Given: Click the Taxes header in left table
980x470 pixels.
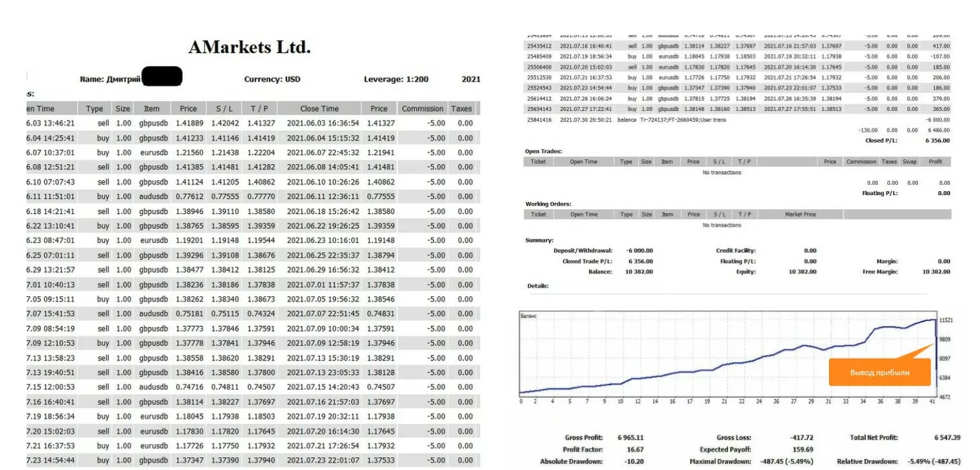Looking at the screenshot, I should click(x=461, y=109).
